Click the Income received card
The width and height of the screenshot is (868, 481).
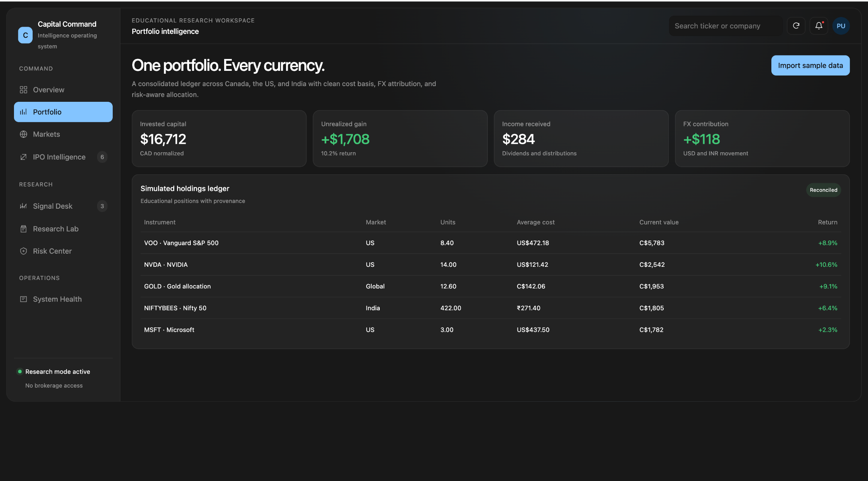(x=581, y=139)
